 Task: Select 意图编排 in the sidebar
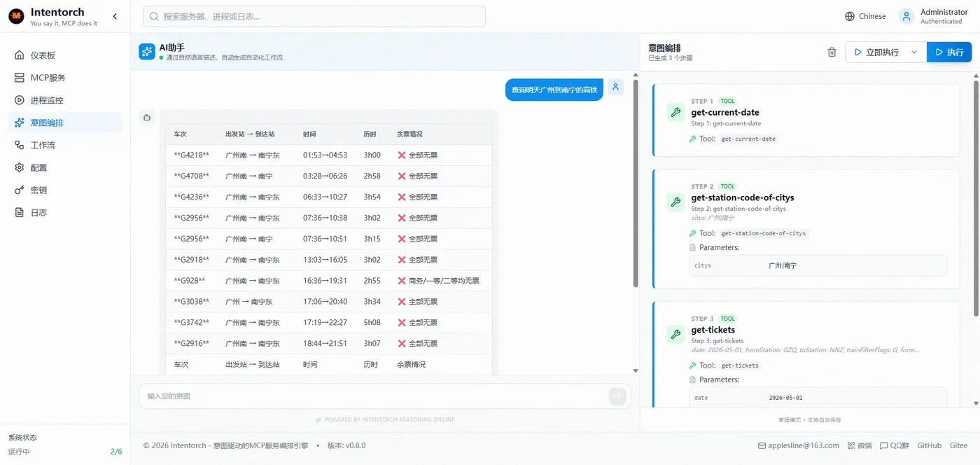pyautogui.click(x=65, y=123)
